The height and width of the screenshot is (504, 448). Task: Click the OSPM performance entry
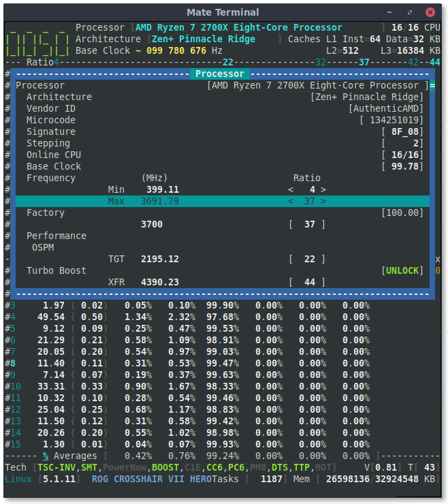click(x=43, y=247)
